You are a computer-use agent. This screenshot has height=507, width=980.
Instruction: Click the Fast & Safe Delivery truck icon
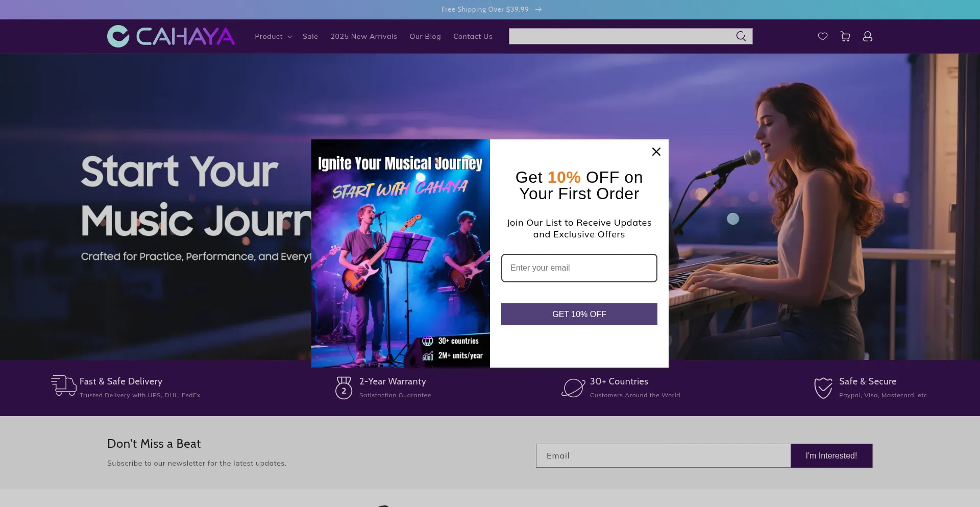64,385
